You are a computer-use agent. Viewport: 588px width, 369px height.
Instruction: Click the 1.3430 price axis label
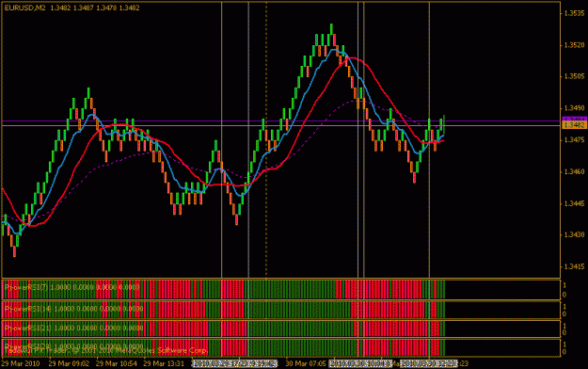574,235
